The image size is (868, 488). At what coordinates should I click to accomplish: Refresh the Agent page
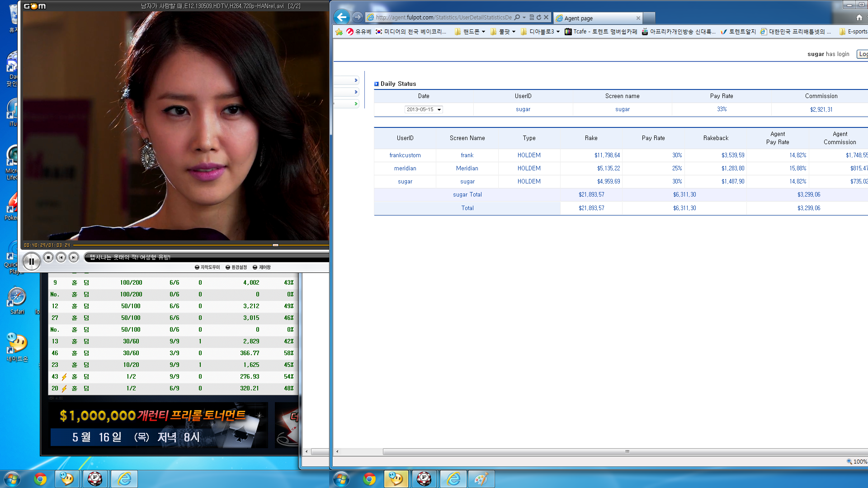coord(539,17)
